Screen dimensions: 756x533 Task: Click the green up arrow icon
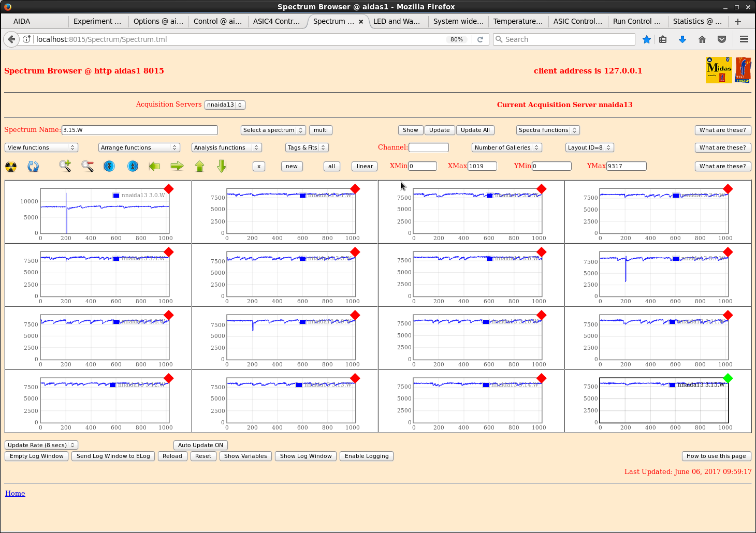click(x=199, y=166)
